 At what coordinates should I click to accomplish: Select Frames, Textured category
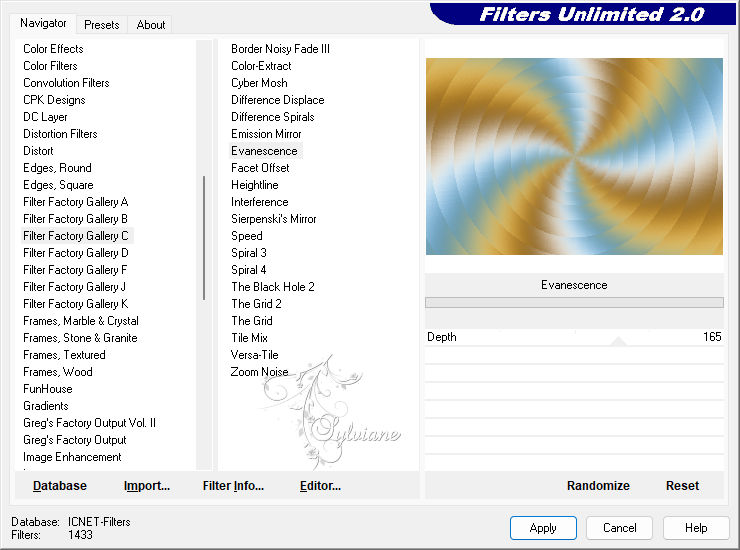tap(64, 355)
